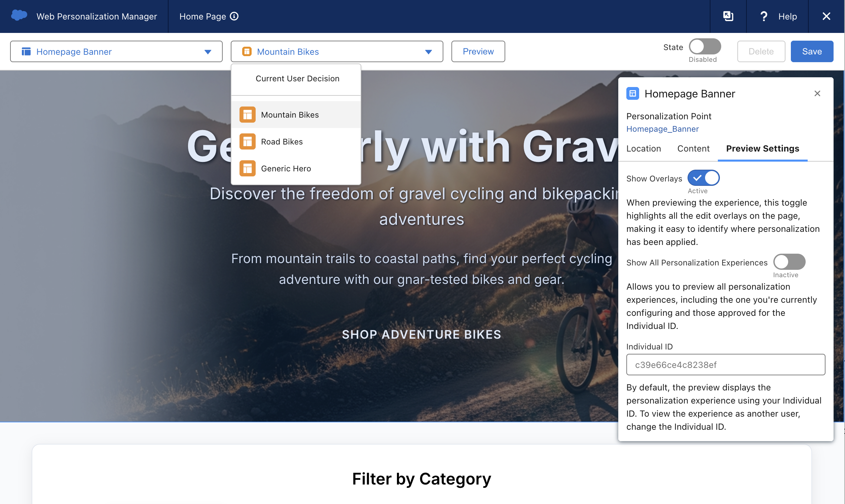The width and height of the screenshot is (845, 504).
Task: Click the Road Bikes experience icon
Action: click(247, 141)
